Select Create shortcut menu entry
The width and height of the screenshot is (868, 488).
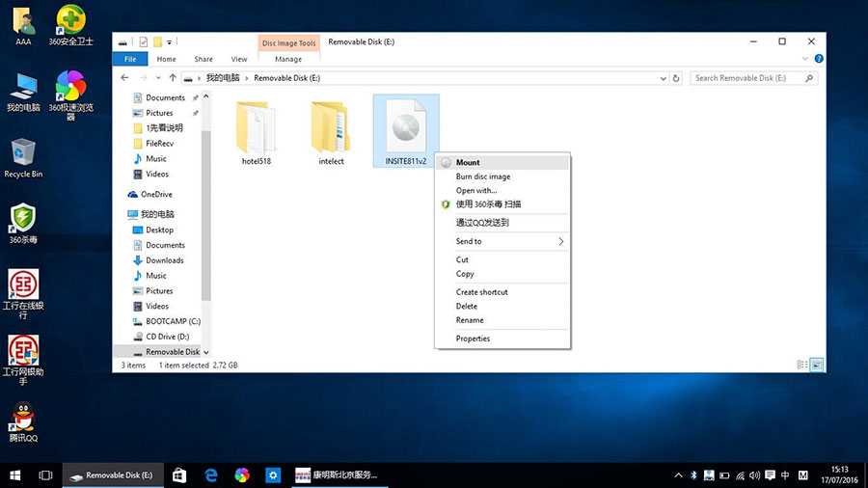click(502, 292)
